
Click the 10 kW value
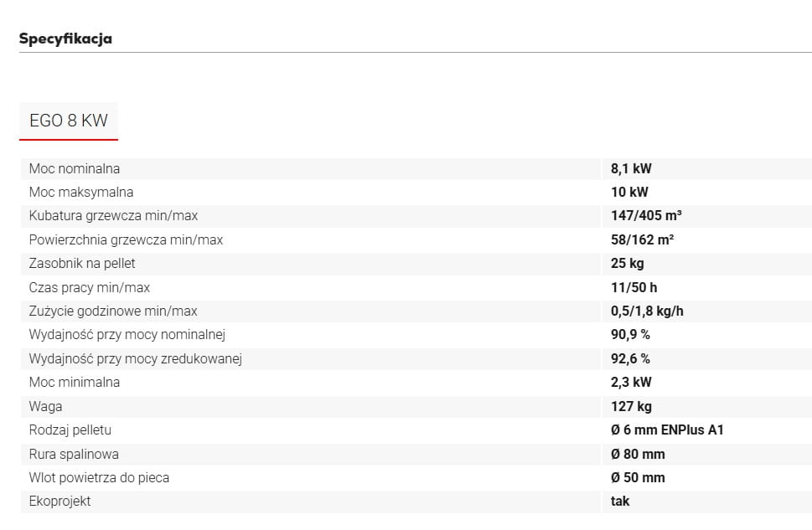[x=629, y=192]
